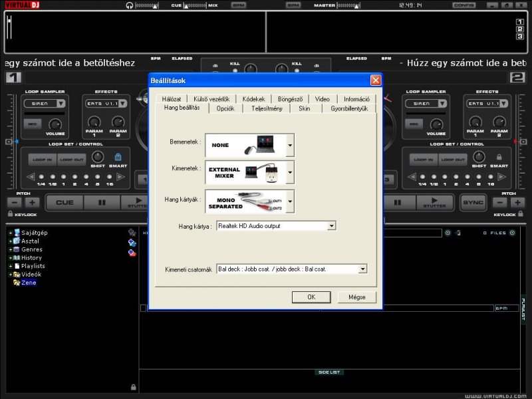Click left deck LOOP IN button

43,160
